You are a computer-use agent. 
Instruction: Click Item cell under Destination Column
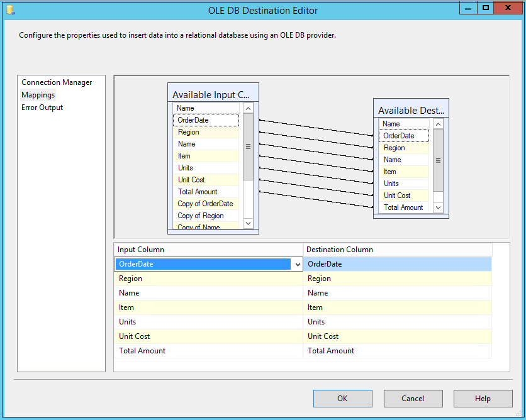[398, 307]
